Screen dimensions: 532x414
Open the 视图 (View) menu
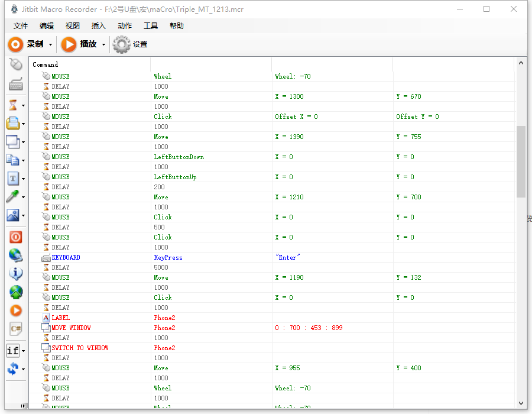pos(72,26)
